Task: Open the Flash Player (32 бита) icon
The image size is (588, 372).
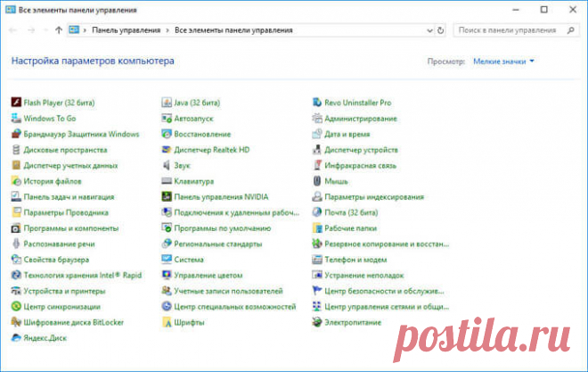Action: coord(16,103)
